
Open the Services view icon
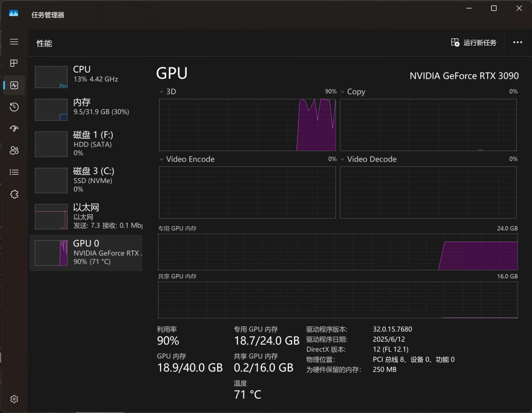click(x=14, y=194)
